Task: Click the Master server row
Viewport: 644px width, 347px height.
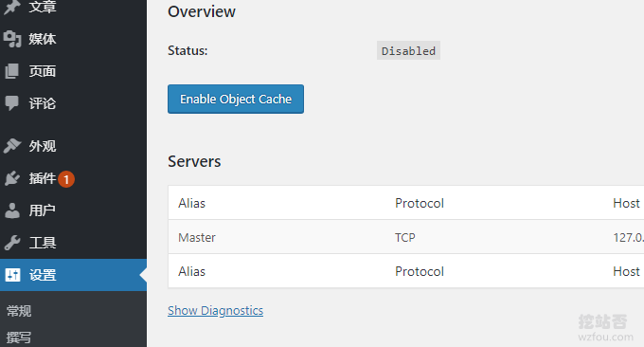Action: 405,237
